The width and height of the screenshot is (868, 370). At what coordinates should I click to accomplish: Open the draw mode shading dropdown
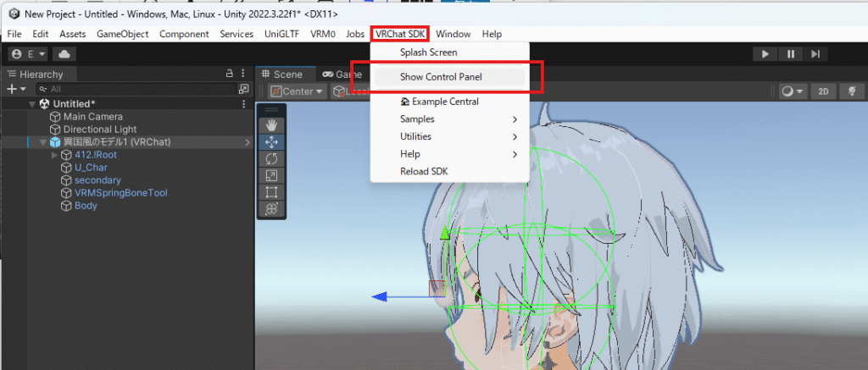pos(793,91)
